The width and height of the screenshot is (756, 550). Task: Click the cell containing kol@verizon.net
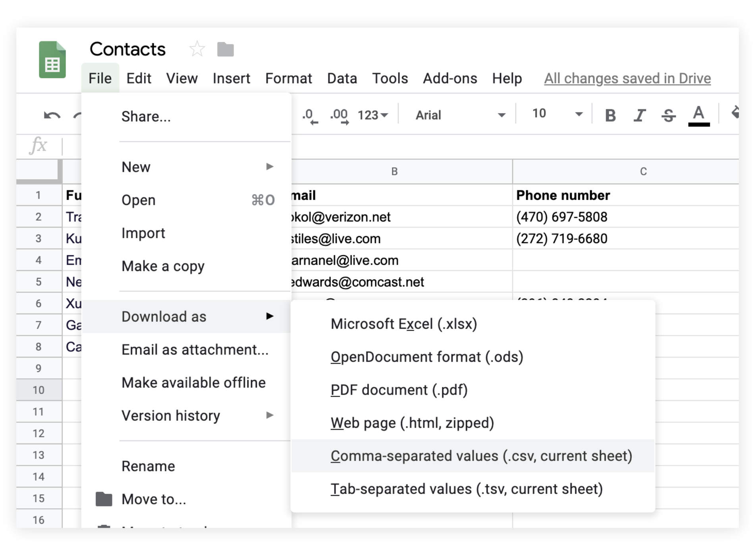pyautogui.click(x=402, y=217)
